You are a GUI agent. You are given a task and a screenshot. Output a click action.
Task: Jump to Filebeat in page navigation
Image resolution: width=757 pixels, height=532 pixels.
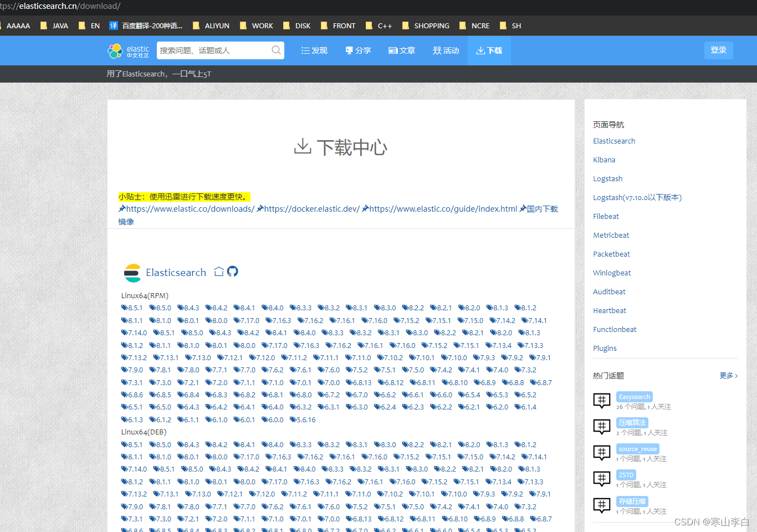point(606,216)
